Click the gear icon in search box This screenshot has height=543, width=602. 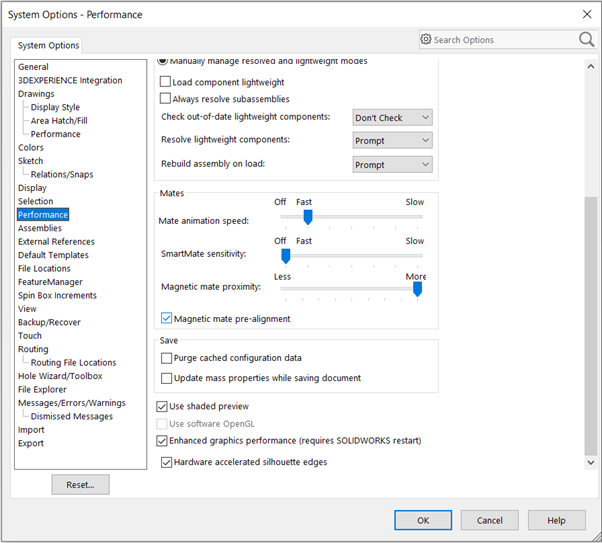426,40
